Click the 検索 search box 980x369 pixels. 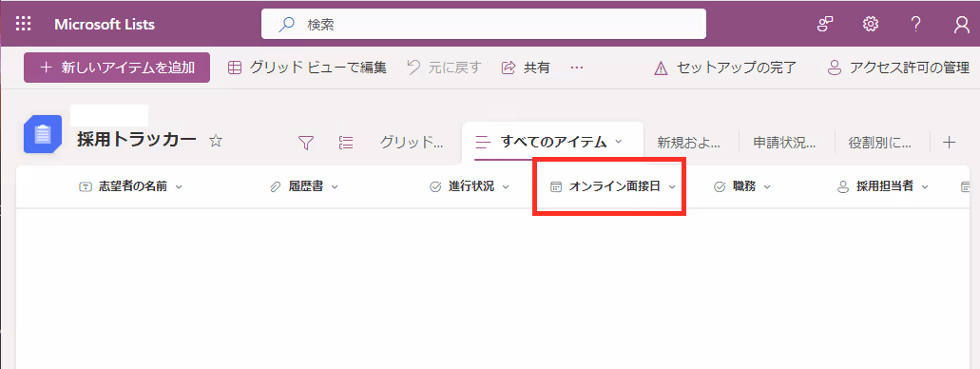(x=484, y=24)
